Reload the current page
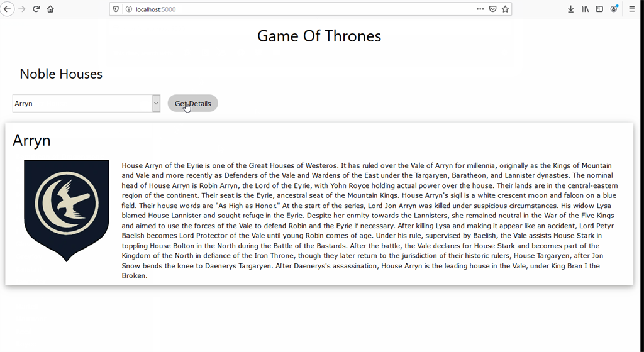 (36, 9)
